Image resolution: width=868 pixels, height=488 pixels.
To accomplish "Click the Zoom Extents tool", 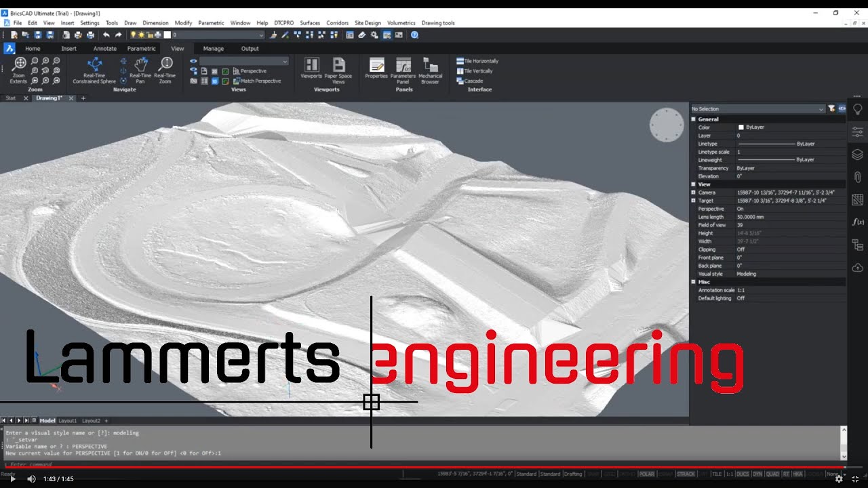I will [x=19, y=70].
